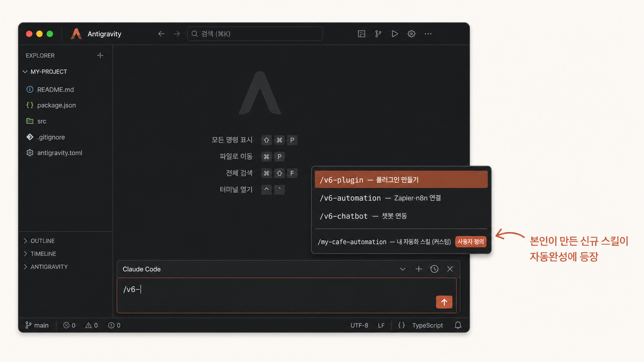Collapse the MY-PROJECT folder tree

pyautogui.click(x=25, y=72)
